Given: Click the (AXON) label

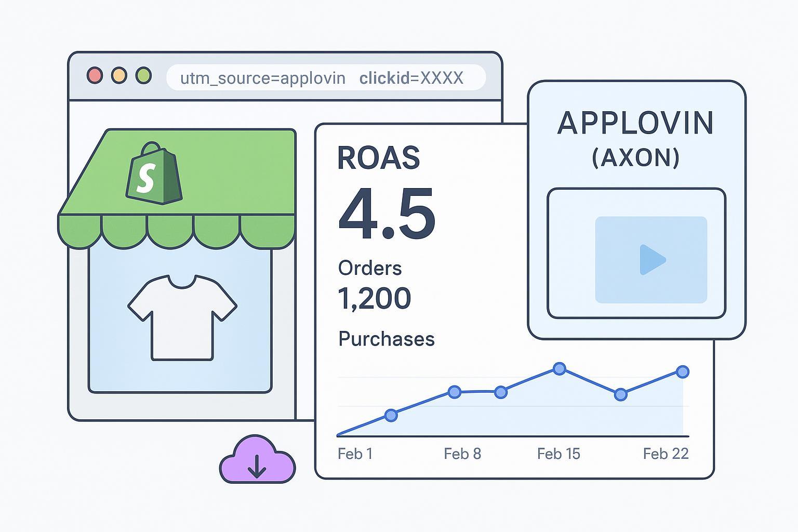Looking at the screenshot, I should (x=636, y=157).
